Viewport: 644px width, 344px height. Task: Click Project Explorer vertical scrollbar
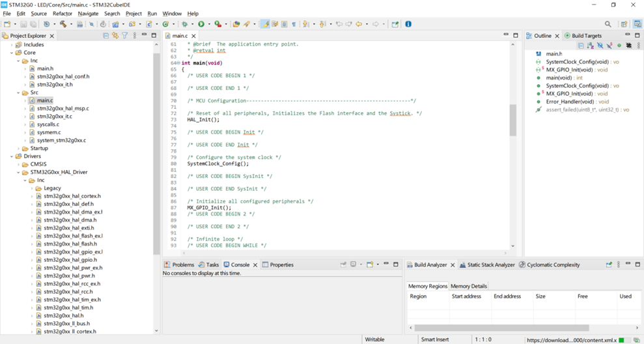tap(156, 154)
